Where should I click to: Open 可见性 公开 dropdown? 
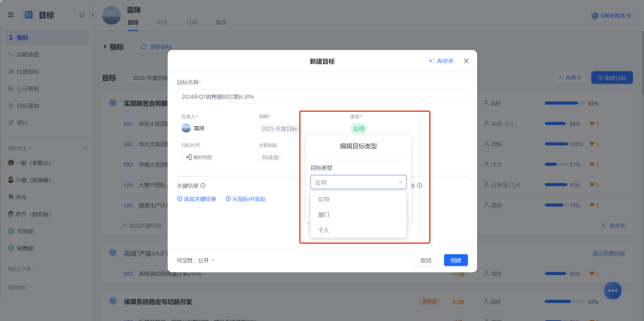point(196,260)
